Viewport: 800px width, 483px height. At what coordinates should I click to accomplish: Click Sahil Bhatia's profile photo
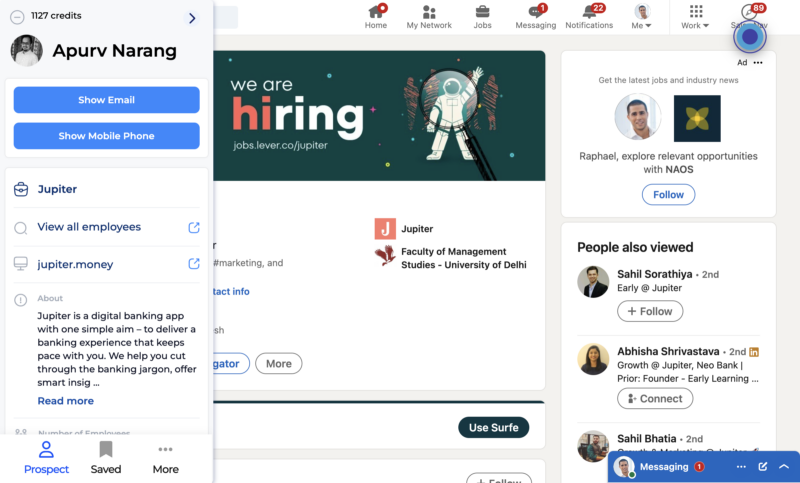click(593, 446)
